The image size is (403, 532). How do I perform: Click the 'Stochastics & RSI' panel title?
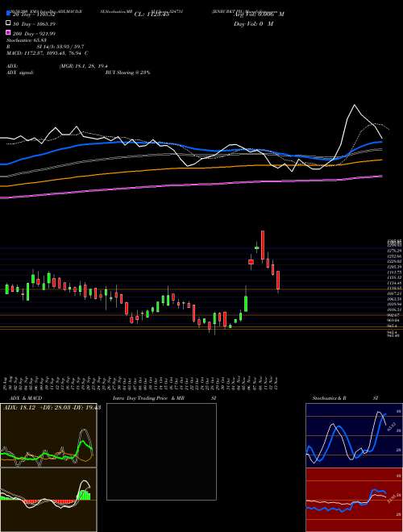(x=345, y=397)
